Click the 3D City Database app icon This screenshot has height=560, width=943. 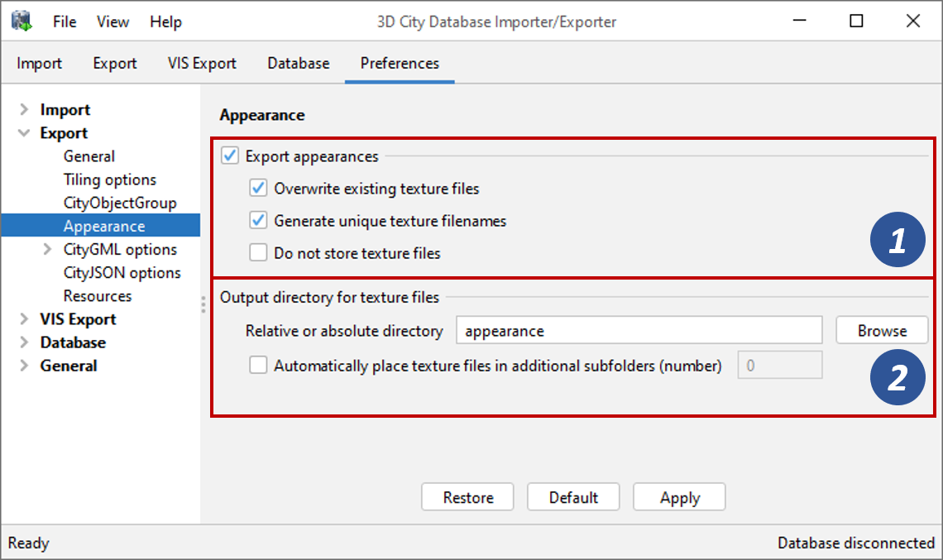22,21
